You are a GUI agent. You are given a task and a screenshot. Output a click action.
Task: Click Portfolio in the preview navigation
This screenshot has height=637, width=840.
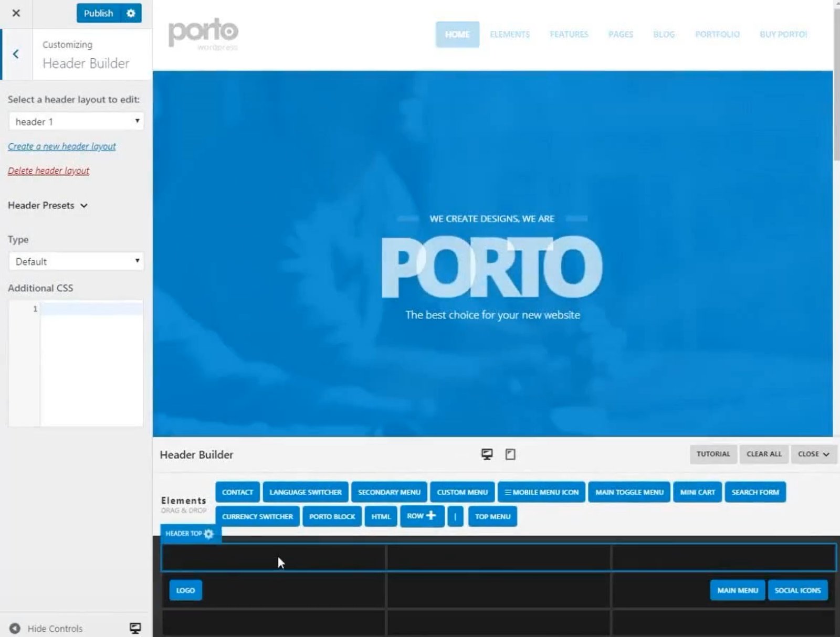point(717,34)
